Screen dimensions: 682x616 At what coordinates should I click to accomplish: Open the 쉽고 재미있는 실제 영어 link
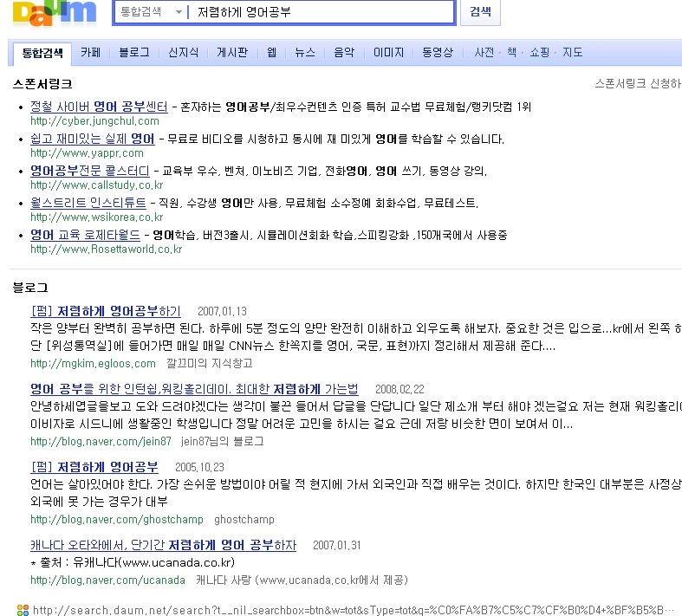[x=92, y=139]
